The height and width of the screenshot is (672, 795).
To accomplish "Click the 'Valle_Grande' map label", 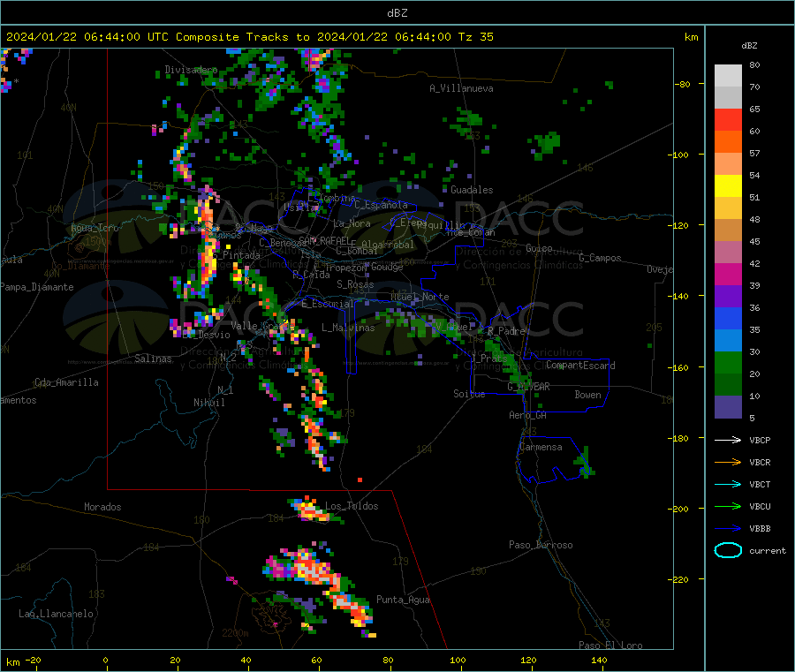I will pyautogui.click(x=262, y=326).
